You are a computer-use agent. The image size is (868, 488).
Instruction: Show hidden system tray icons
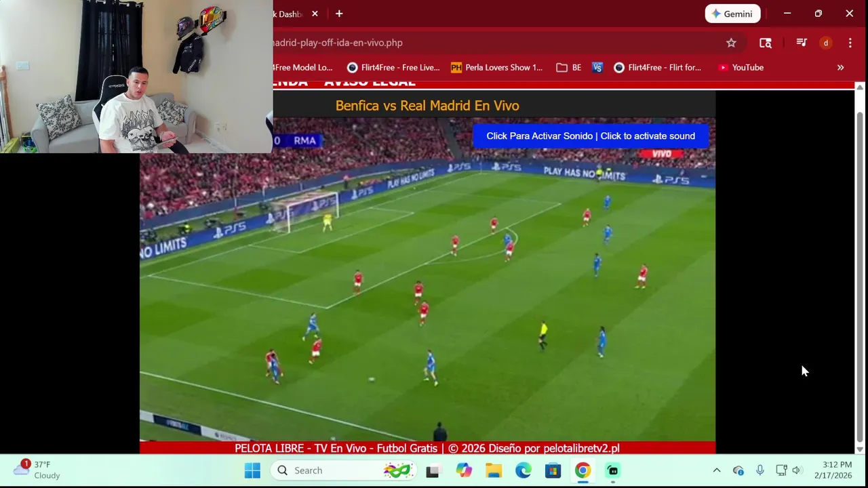point(717,470)
